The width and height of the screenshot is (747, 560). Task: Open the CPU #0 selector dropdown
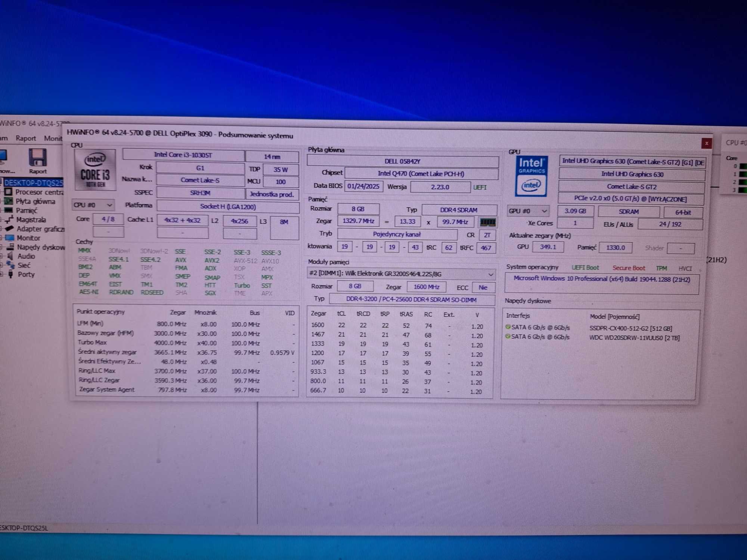tap(93, 205)
